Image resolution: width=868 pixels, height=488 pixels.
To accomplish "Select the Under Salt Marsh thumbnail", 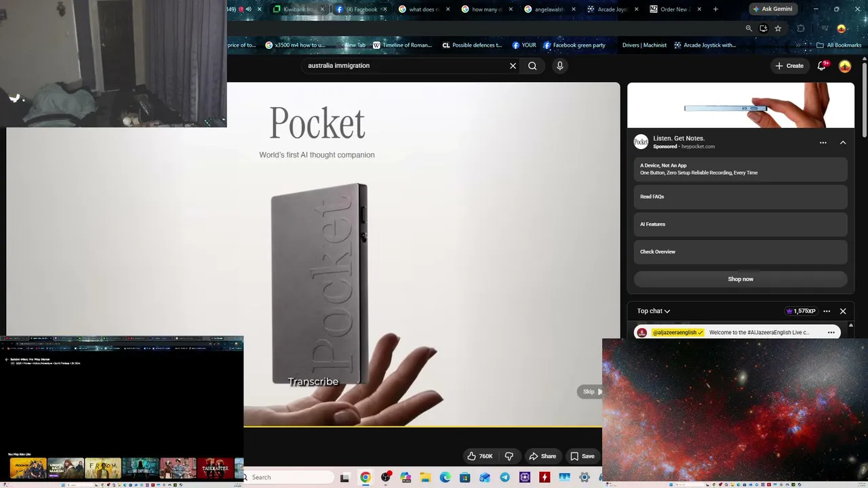I will (x=66, y=468).
